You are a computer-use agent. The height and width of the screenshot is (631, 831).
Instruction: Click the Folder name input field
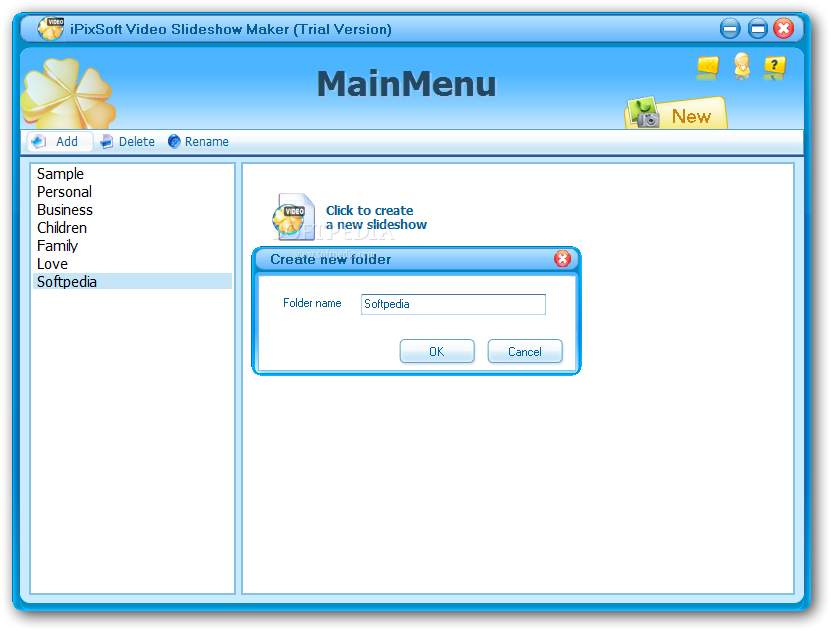tap(453, 304)
